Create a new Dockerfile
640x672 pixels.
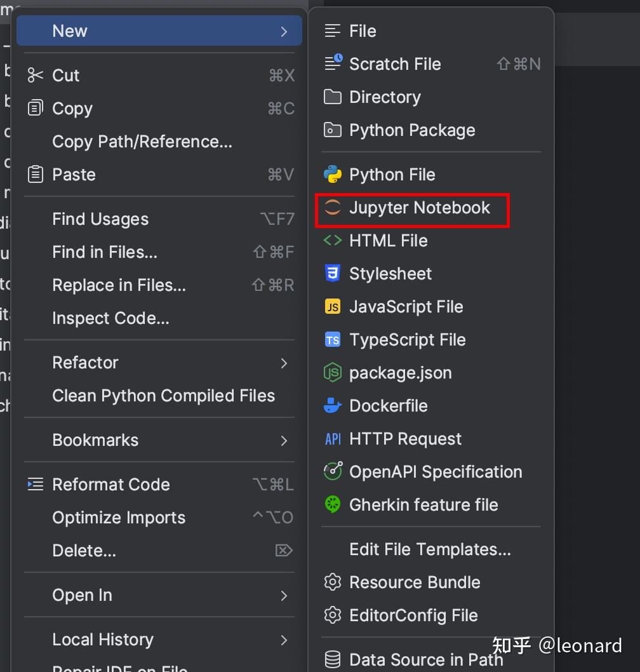(388, 405)
